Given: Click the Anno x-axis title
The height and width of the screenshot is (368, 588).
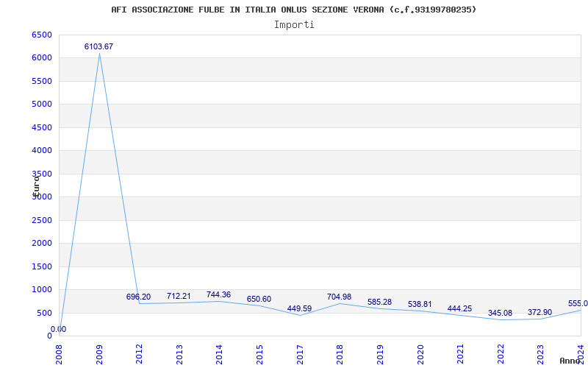Looking at the screenshot, I should [x=570, y=361].
